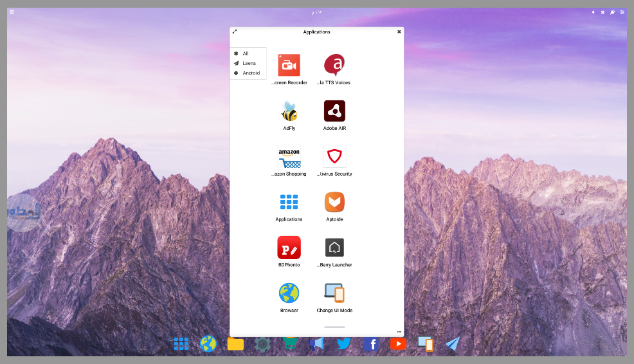Open the three-dot menu in Applications window
This screenshot has width=634, height=364.
pyautogui.click(x=399, y=332)
